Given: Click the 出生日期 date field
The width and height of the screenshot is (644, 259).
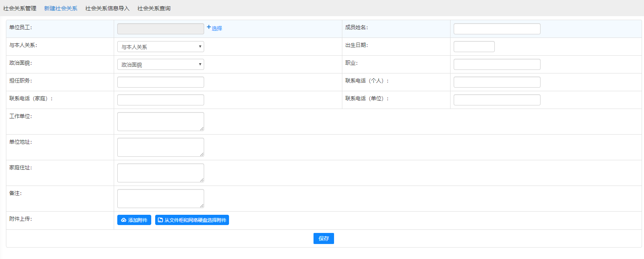Looking at the screenshot, I should click(x=474, y=47).
